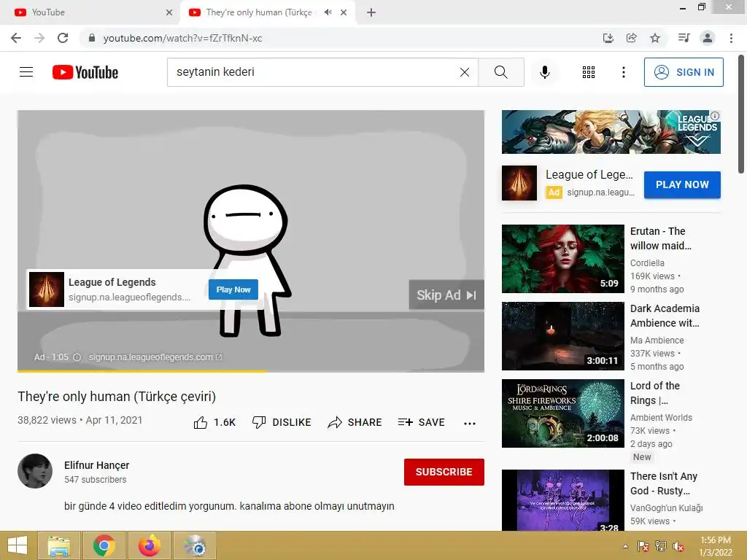Open Chrome from the taskbar

tap(104, 545)
